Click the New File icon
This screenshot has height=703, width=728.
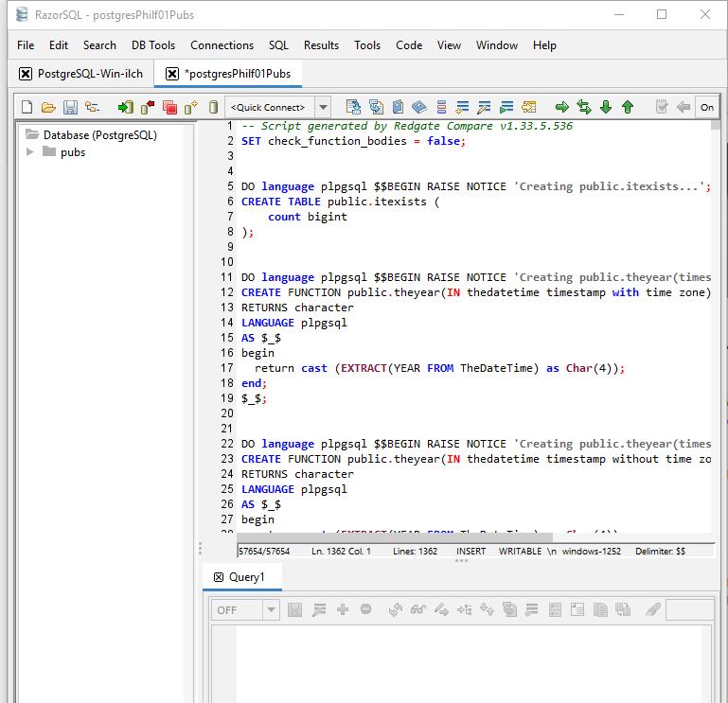tap(27, 107)
